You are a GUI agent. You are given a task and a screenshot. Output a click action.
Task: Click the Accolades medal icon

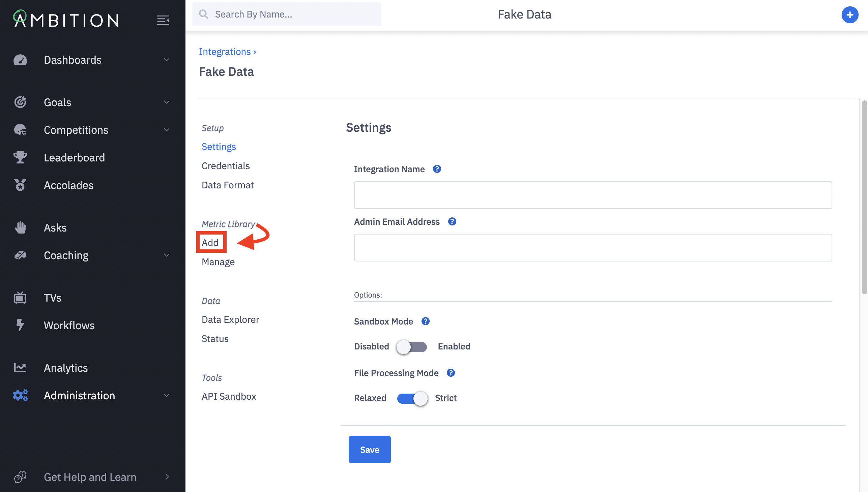click(20, 185)
